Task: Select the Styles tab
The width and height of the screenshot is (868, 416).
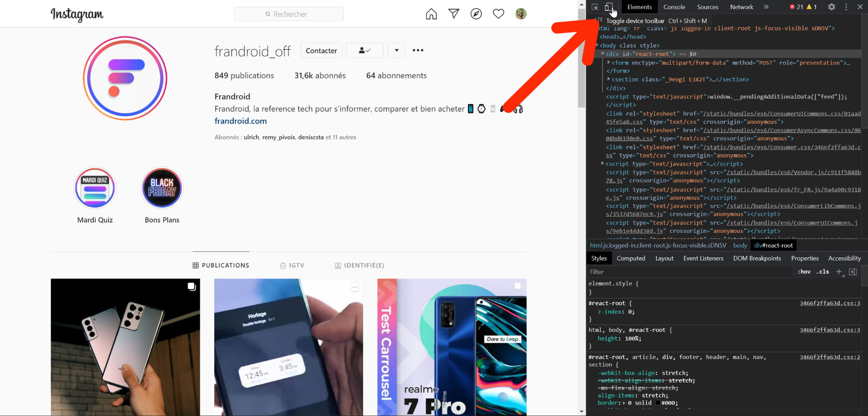Action: point(599,258)
